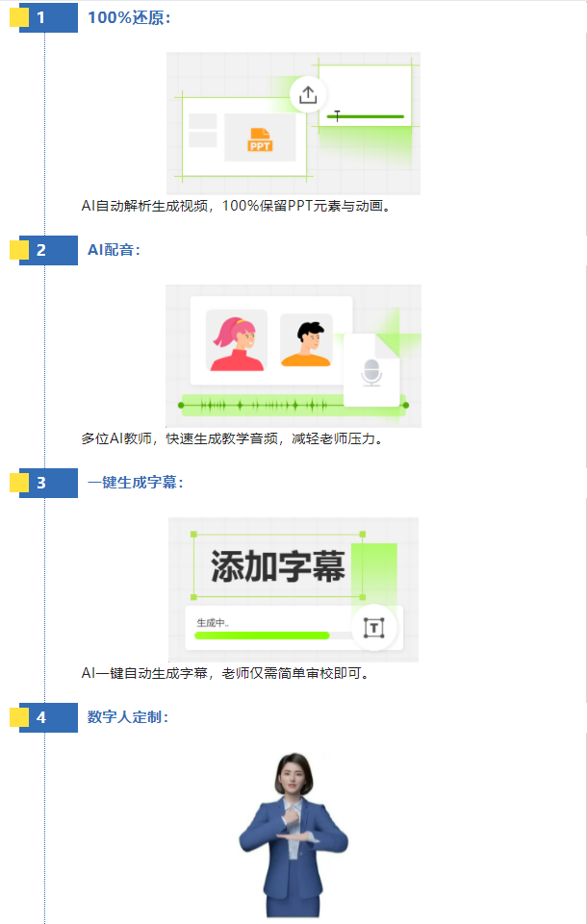Click the text cursor on green line
Viewport: 587px width, 924px height.
coord(337,115)
